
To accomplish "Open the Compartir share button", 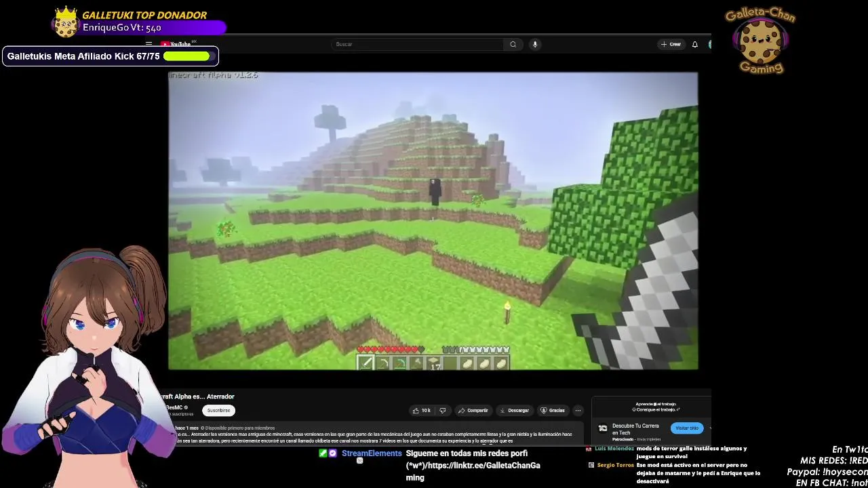I will tap(473, 410).
